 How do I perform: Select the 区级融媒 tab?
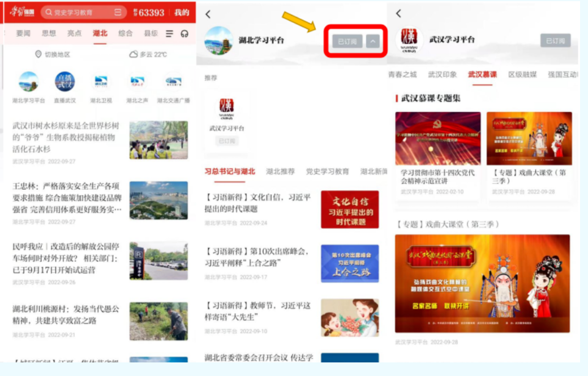coord(522,75)
